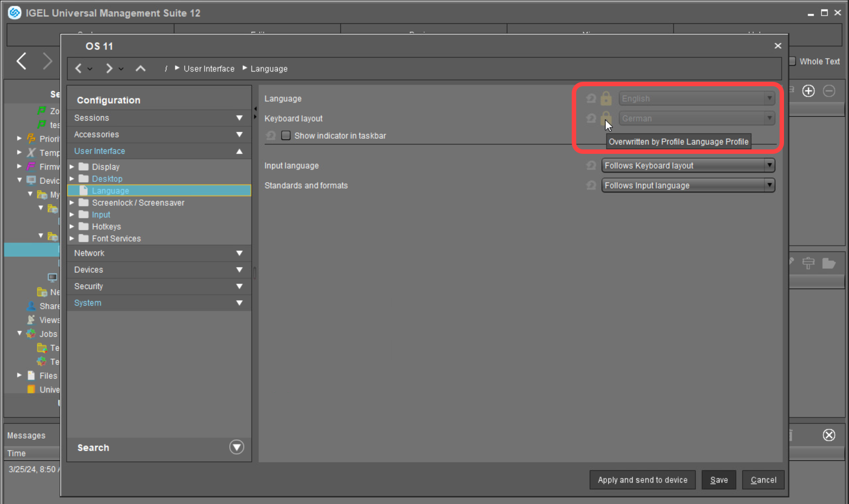This screenshot has height=504, width=849.
Task: Open Standards and formats dropdown
Action: [x=688, y=185]
